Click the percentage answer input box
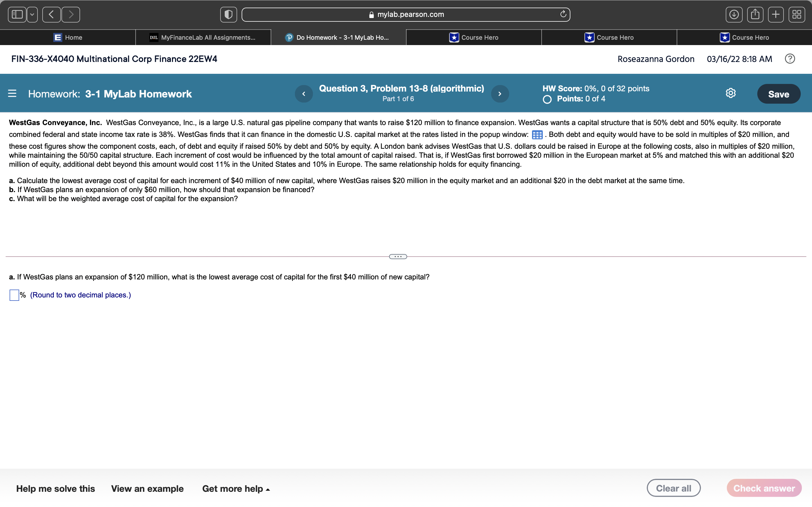812x507 pixels. (x=14, y=295)
